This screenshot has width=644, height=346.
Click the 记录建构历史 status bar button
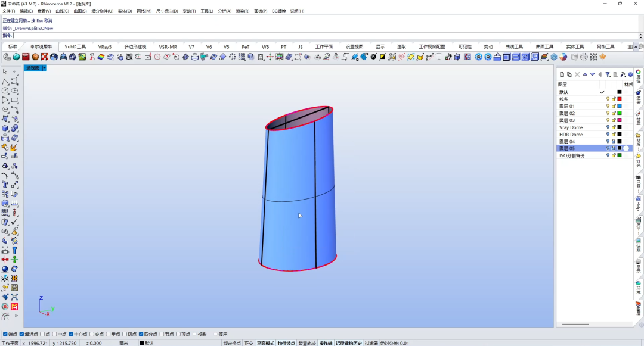coord(349,343)
